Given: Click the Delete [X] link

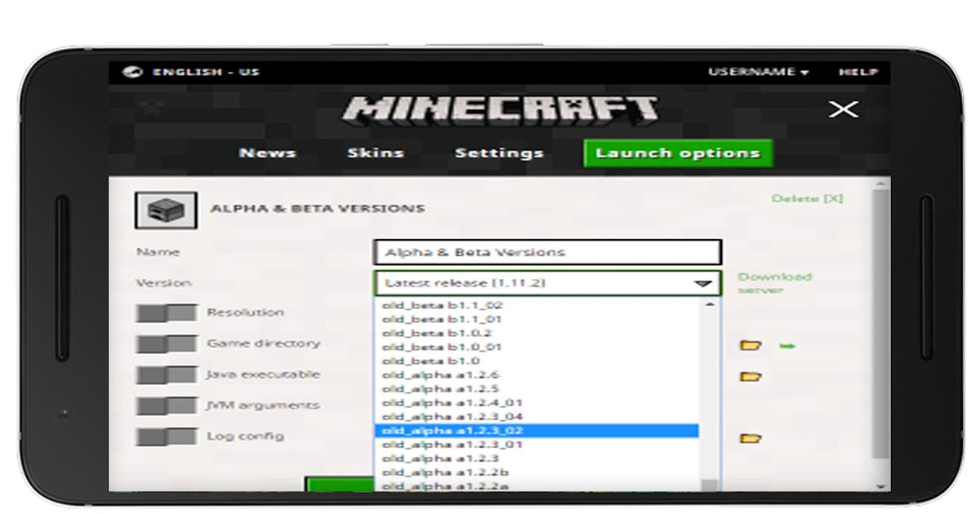Looking at the screenshot, I should [x=808, y=198].
